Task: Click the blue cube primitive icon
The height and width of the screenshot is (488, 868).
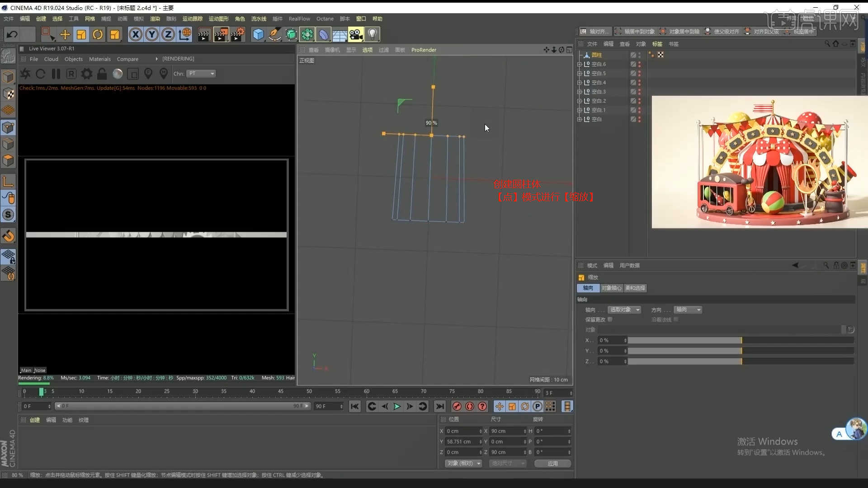Action: pyautogui.click(x=258, y=34)
